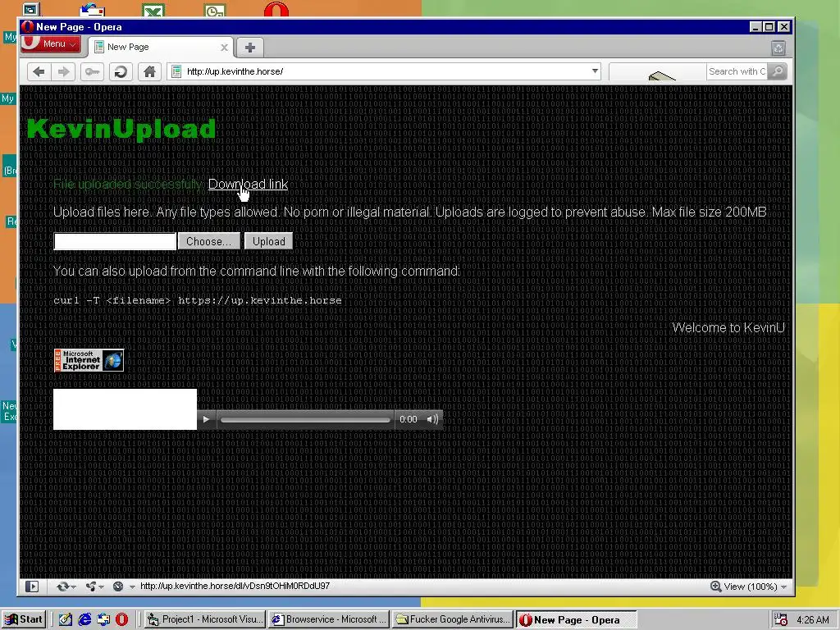The image size is (840, 630).
Task: Click the Free Internet Explorer badge
Action: click(89, 361)
